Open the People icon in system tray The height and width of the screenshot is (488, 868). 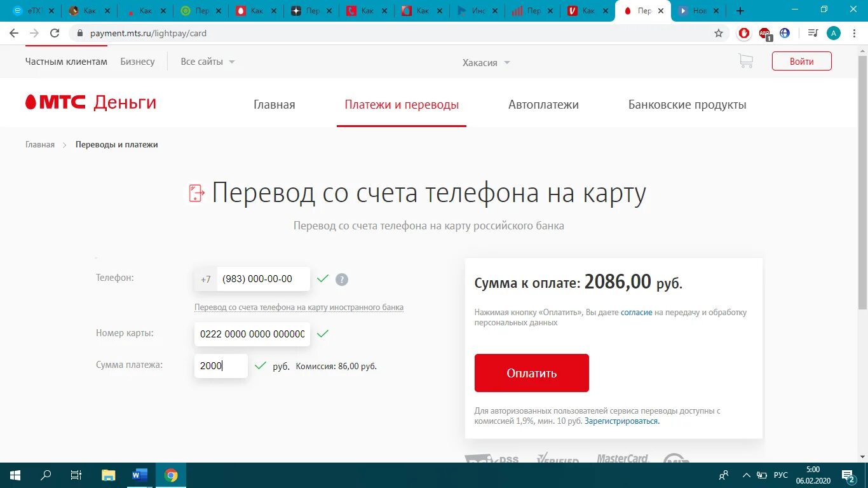[724, 475]
